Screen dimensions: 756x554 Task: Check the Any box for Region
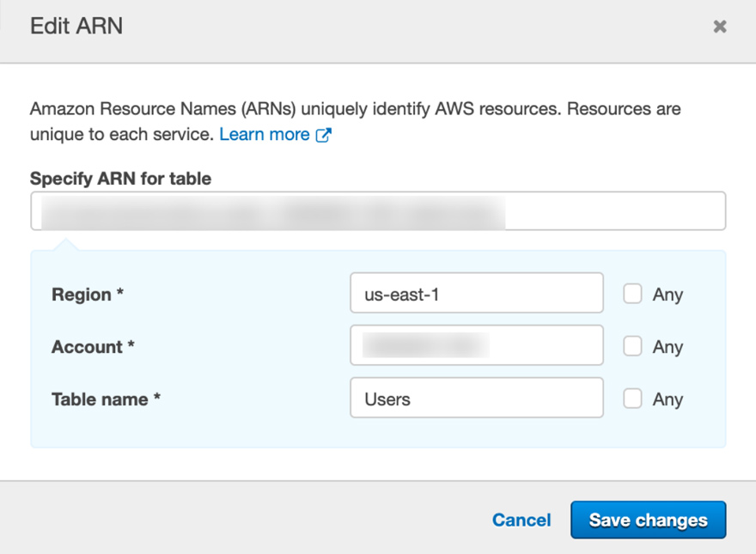632,294
